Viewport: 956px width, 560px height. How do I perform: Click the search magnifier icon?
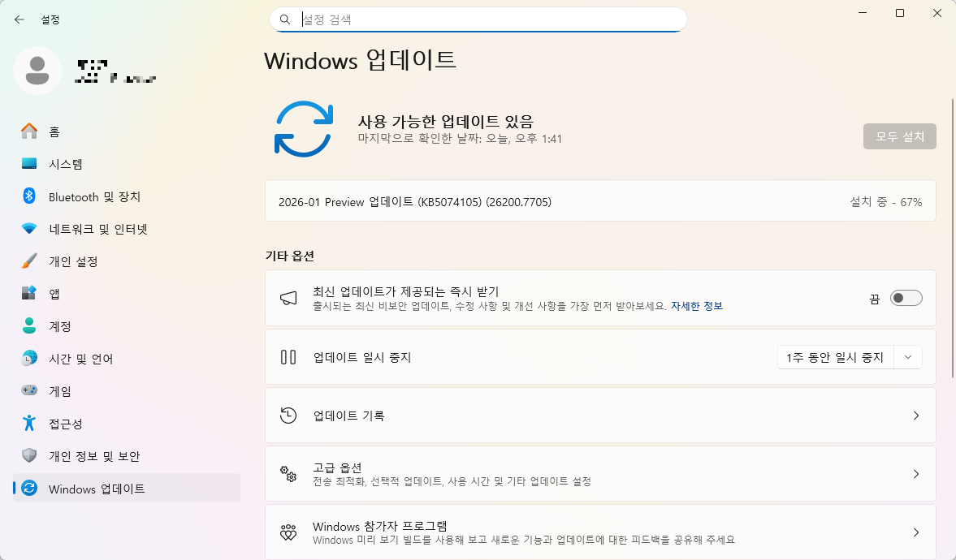tap(285, 19)
